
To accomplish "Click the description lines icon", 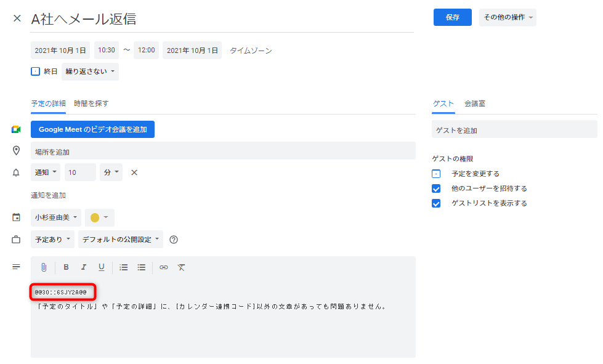I will 16,267.
